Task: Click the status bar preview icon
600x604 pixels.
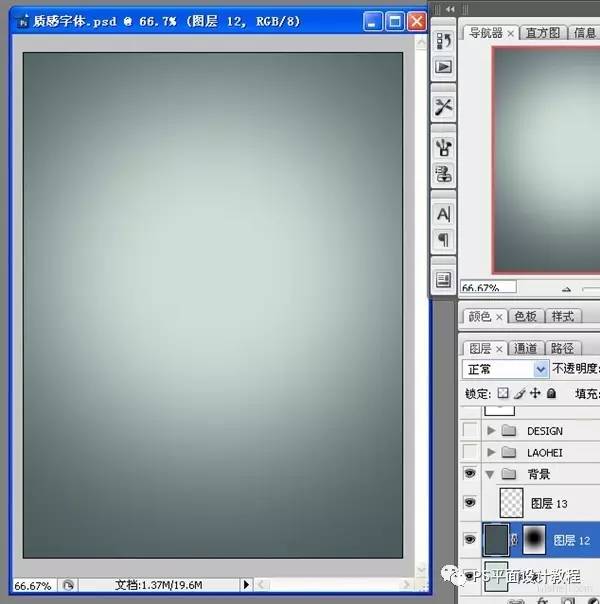Action: click(x=68, y=585)
